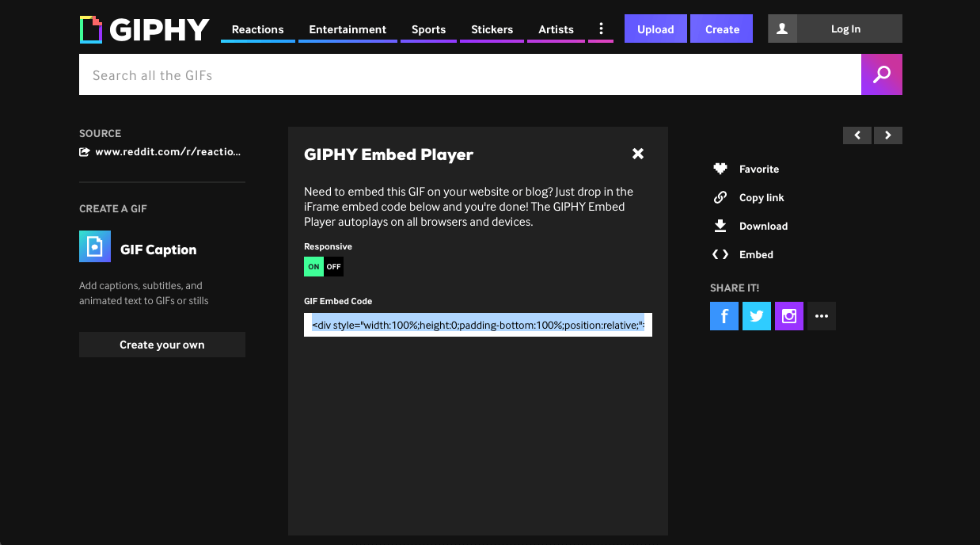Click the GIPHY logo
Screen dimensions: 980x545
tap(144, 29)
